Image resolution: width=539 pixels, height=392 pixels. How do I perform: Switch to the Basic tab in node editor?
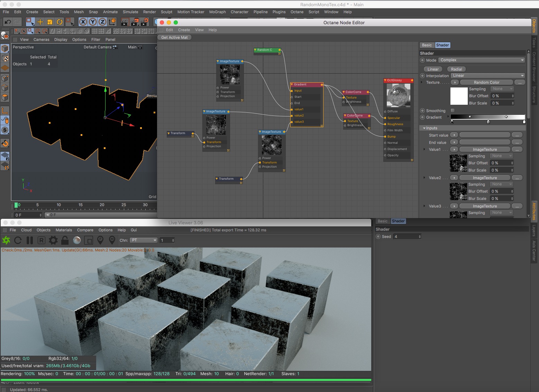coord(427,45)
